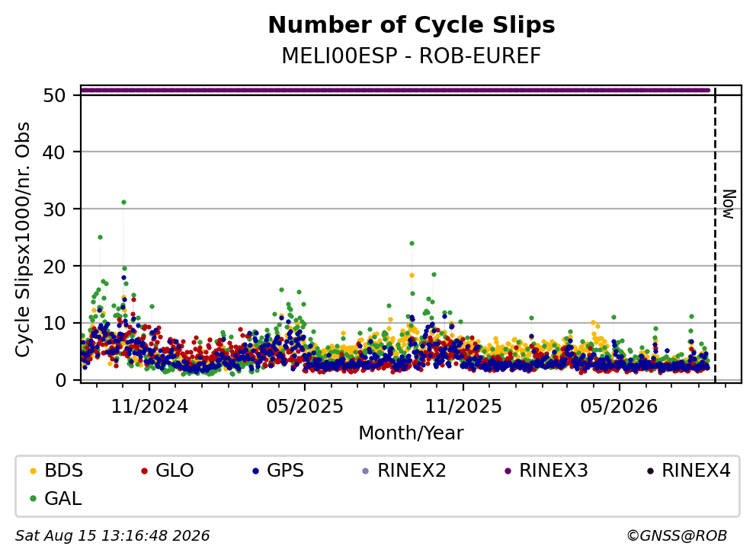Select the RINEX3 legend label
756x559 pixels.
[553, 471]
